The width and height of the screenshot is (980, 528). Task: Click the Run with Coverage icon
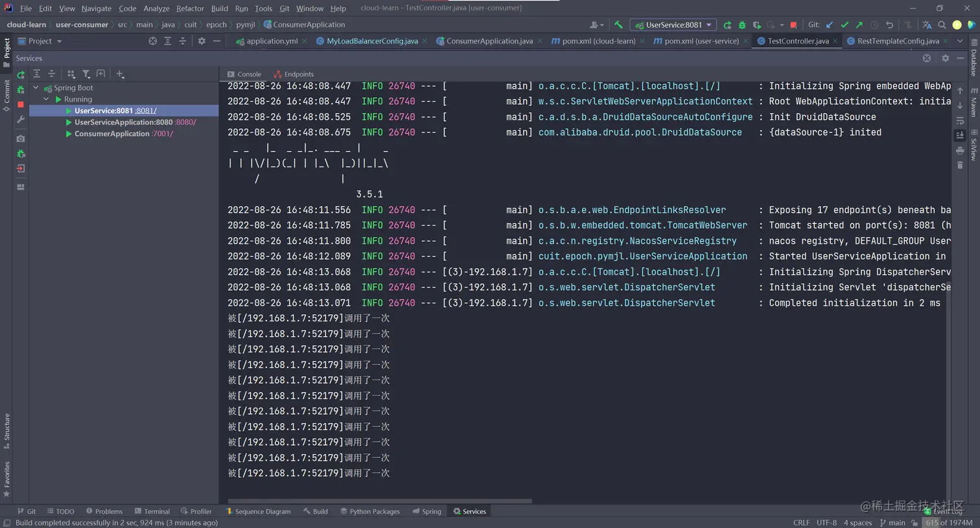tap(756, 25)
